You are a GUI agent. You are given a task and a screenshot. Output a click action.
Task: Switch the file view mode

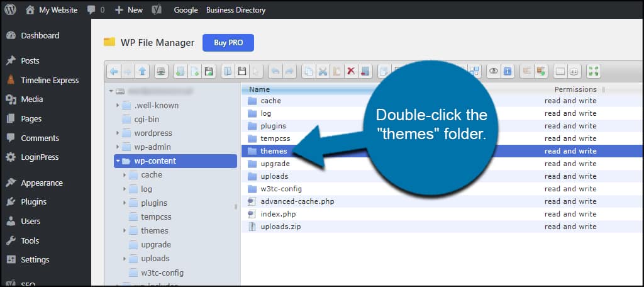tap(560, 71)
